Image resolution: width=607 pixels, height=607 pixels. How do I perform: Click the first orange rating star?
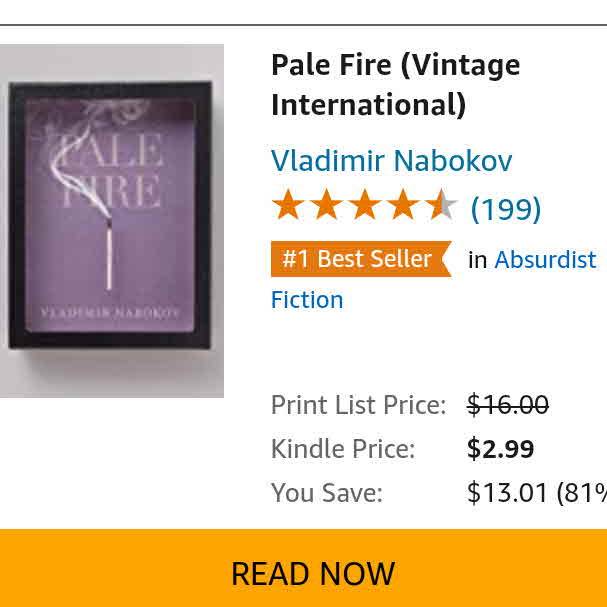(x=288, y=205)
